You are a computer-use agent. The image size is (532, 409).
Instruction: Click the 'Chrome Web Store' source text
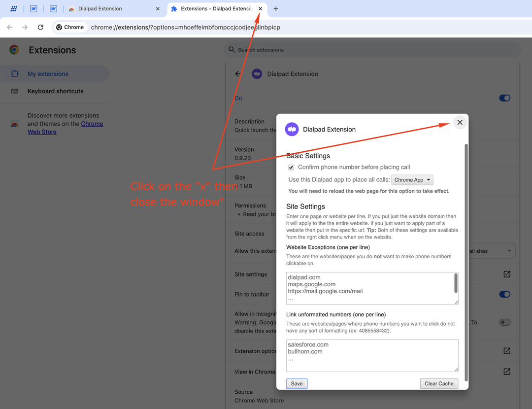click(x=259, y=401)
